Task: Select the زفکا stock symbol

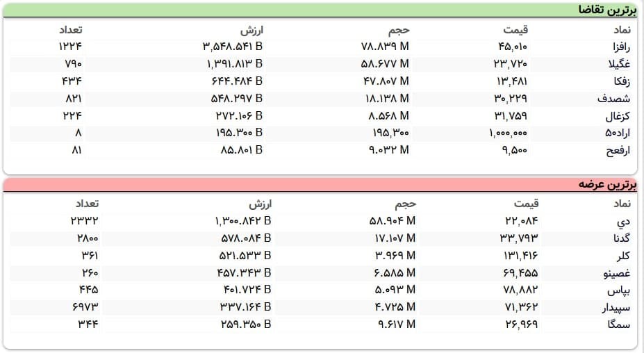Action: [x=619, y=81]
